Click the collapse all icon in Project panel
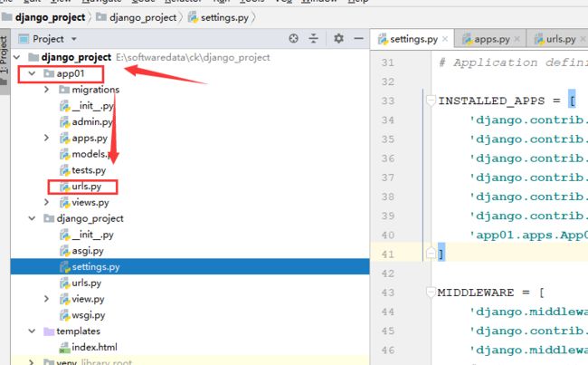The width and height of the screenshot is (588, 365). 313,38
